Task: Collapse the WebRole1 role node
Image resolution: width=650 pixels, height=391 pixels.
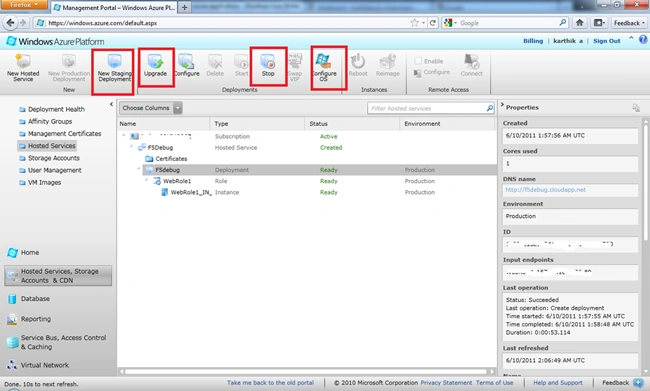Action: click(146, 180)
